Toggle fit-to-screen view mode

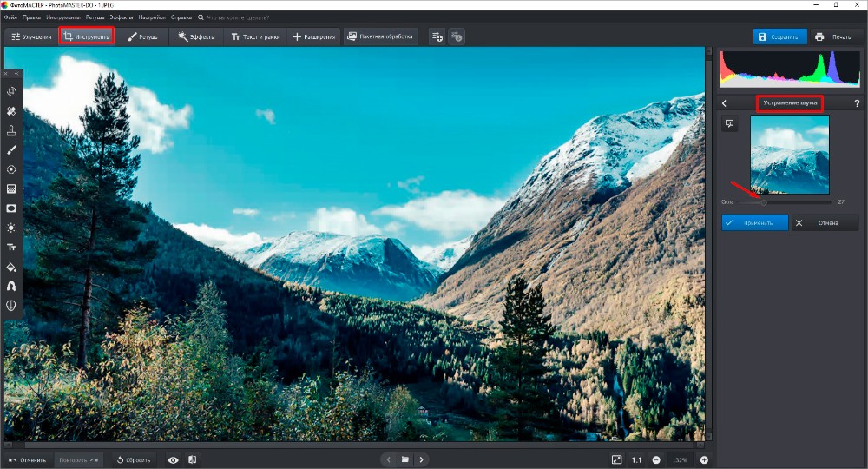[x=616, y=459]
